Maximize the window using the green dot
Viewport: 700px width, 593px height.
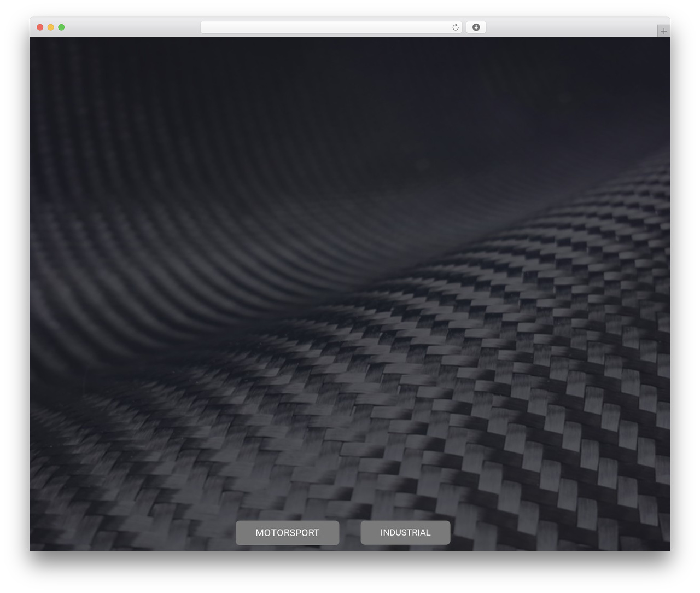61,27
